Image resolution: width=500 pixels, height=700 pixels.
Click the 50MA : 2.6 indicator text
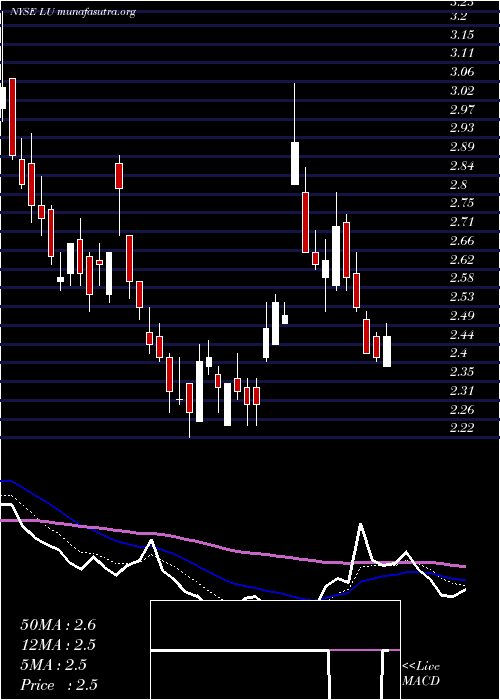58,625
